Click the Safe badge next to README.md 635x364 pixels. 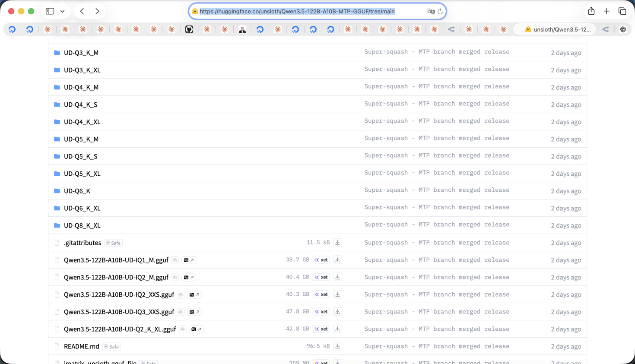pyautogui.click(x=111, y=347)
